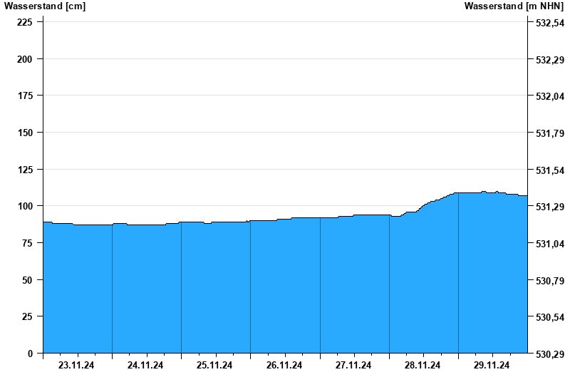Click the 531,54 value on right axis
Screen dimensions: 570x392
click(x=550, y=170)
